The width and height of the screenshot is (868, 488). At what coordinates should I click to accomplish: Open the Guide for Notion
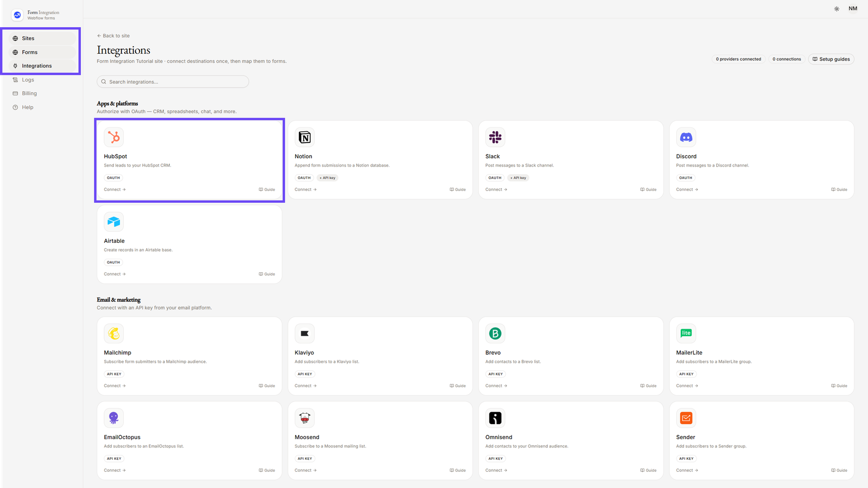pos(458,190)
